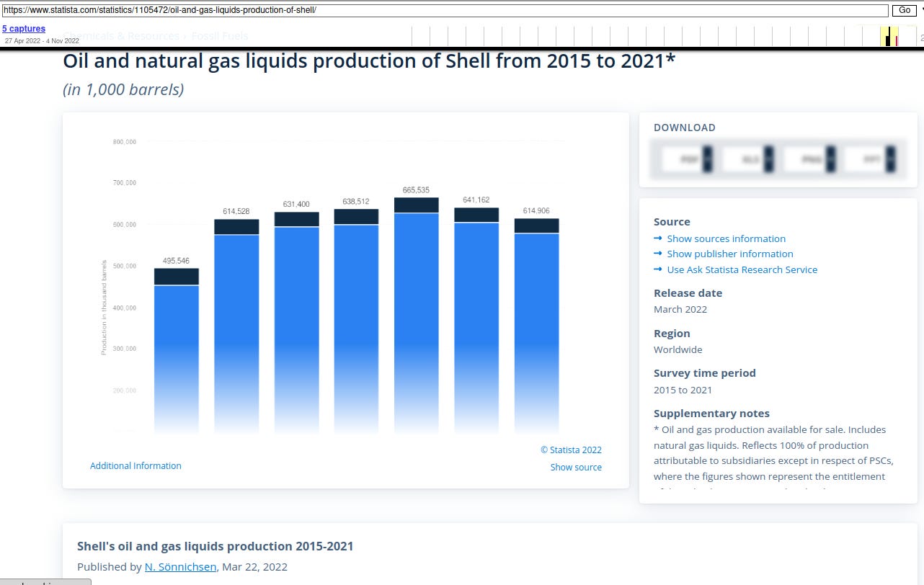Click the 'Worldwide' region value
This screenshot has height=585, width=924.
[x=678, y=349]
